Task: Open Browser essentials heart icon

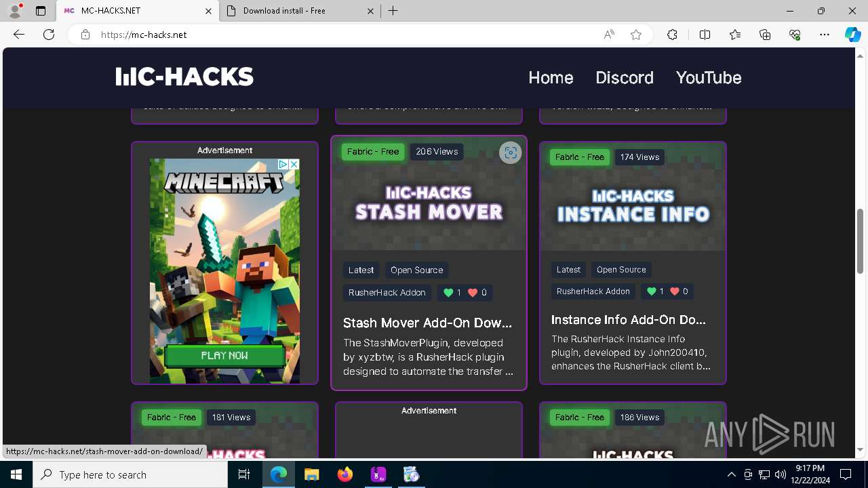Action: click(x=795, y=35)
